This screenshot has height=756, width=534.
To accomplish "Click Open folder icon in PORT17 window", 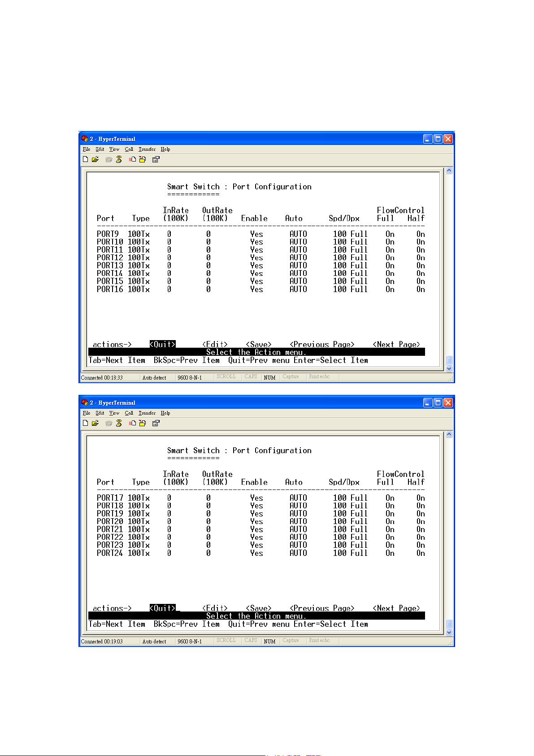I will click(95, 423).
